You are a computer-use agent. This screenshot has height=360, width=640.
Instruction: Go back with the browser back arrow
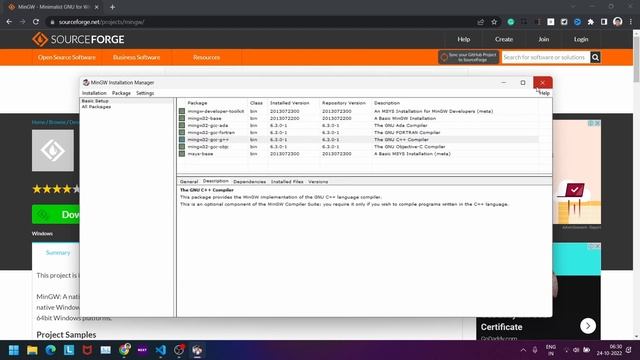[x=9, y=22]
